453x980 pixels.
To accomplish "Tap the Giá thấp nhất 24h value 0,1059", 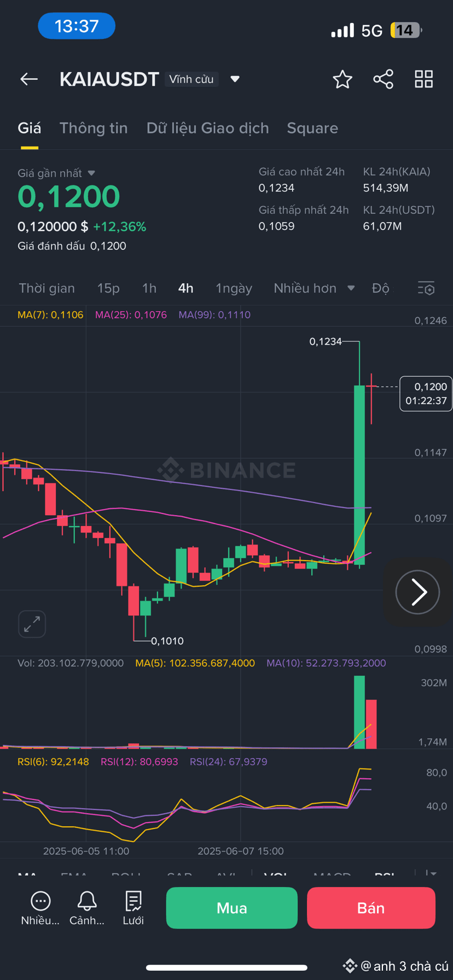I will 276,226.
